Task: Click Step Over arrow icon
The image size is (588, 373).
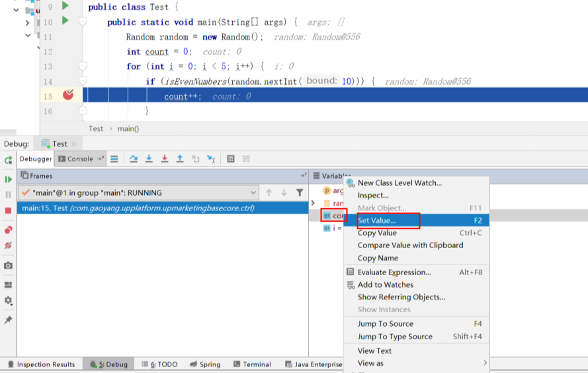Action: point(134,159)
